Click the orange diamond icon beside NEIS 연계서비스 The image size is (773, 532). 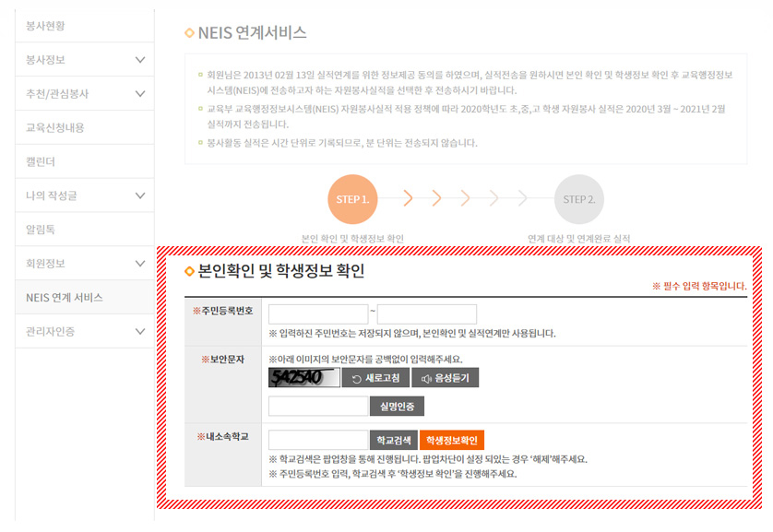click(x=189, y=33)
